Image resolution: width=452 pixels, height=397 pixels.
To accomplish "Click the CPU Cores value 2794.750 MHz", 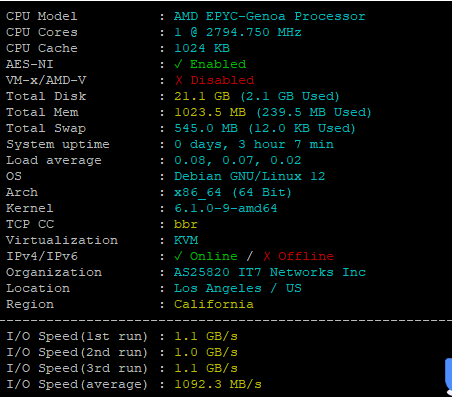I will [254, 32].
